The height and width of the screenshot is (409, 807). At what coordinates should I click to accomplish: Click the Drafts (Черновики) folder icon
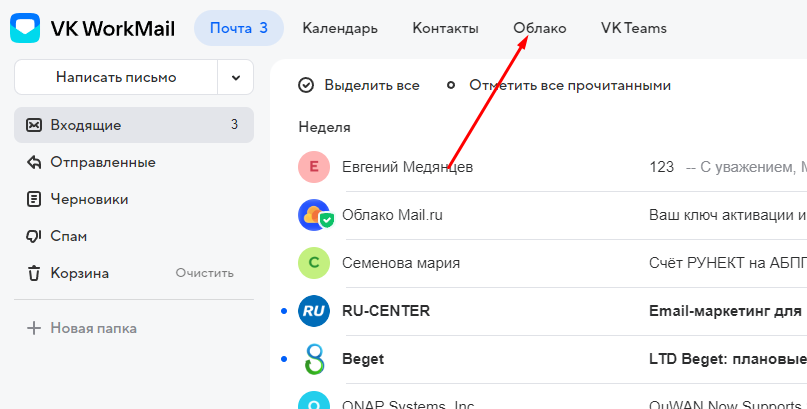[x=34, y=199]
